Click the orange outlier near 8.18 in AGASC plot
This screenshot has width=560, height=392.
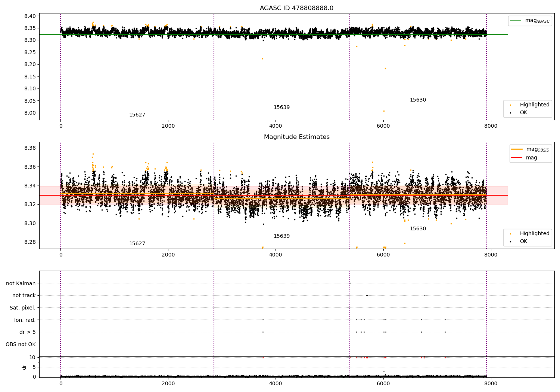pos(385,68)
